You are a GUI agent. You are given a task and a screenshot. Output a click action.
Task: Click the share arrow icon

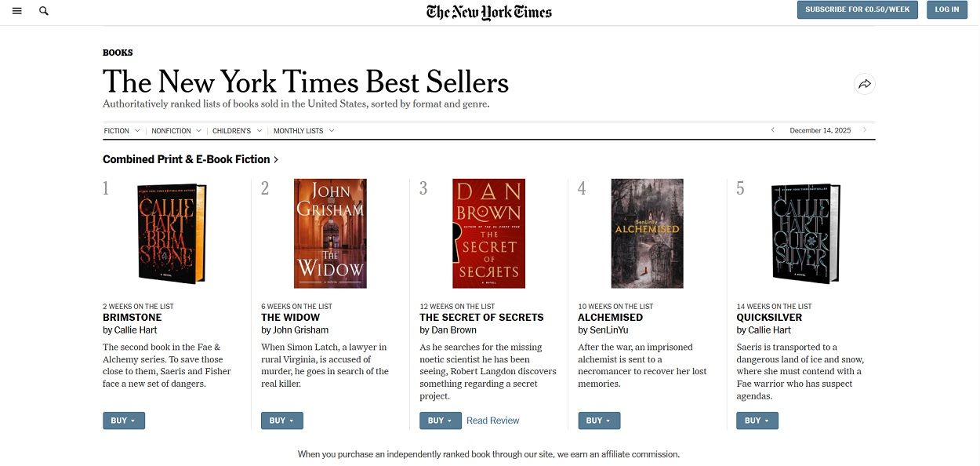click(x=864, y=84)
